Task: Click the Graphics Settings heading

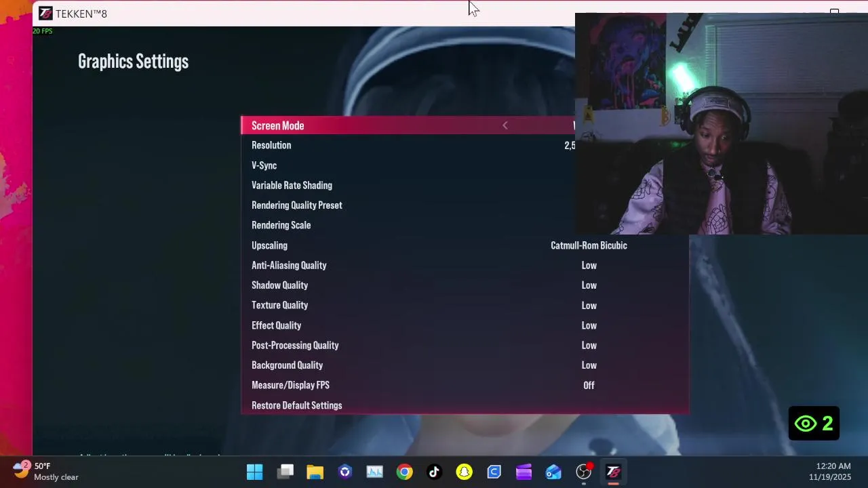Action: pos(133,62)
